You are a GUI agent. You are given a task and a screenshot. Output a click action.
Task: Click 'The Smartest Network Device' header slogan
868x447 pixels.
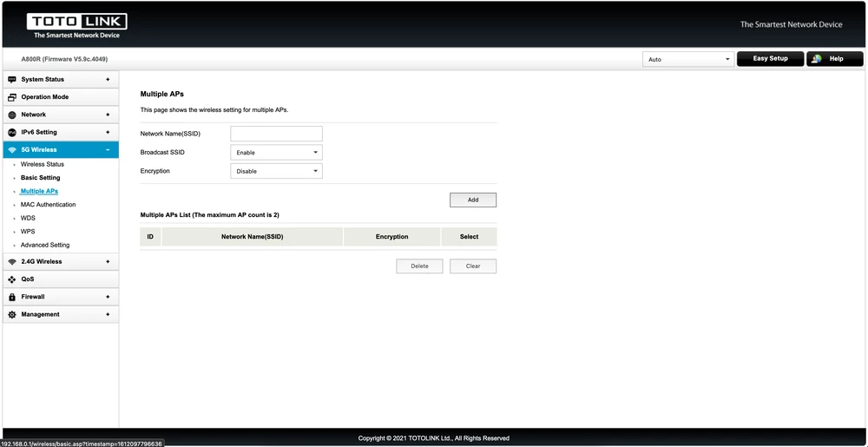tap(791, 24)
